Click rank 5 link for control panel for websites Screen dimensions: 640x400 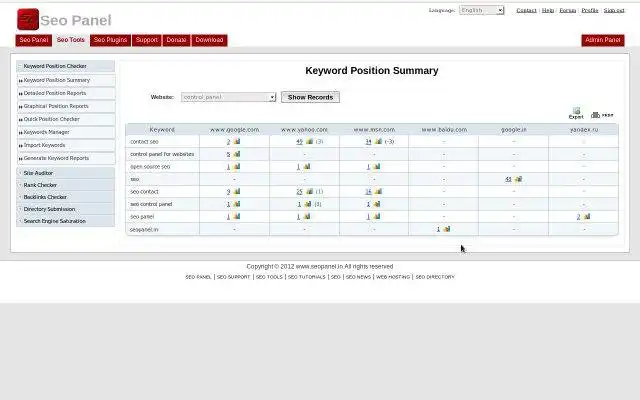pyautogui.click(x=229, y=154)
